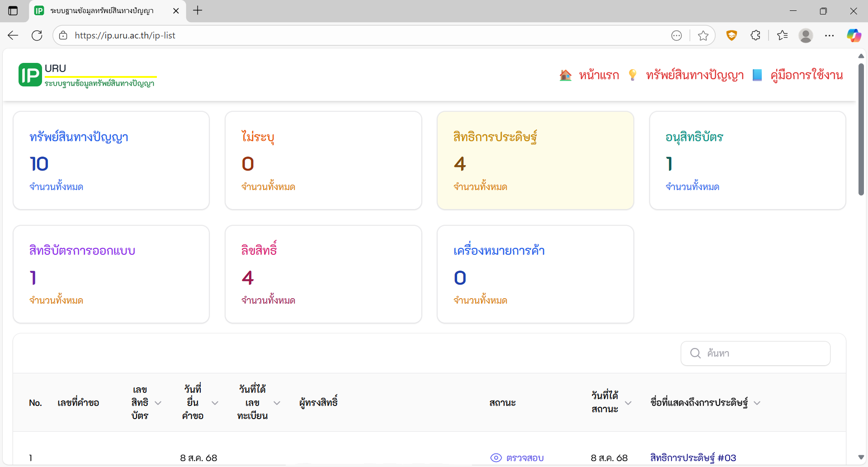Open the favorites list icon
The image size is (868, 467).
click(782, 35)
